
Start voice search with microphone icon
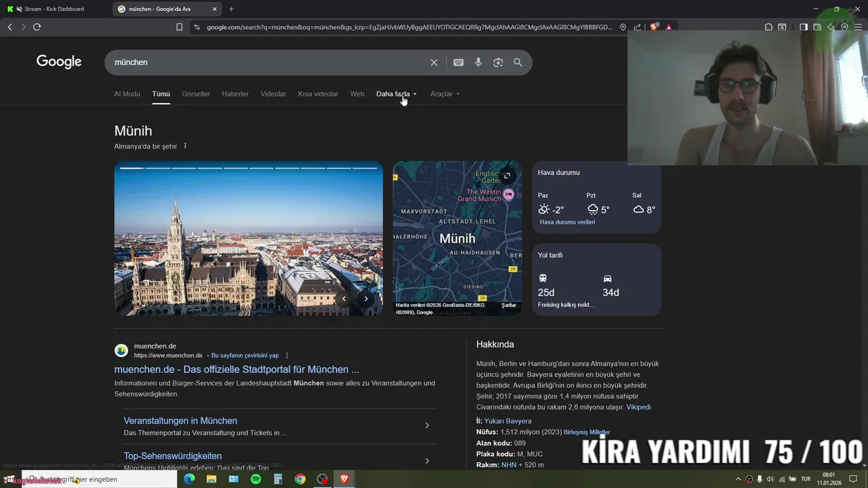[478, 62]
